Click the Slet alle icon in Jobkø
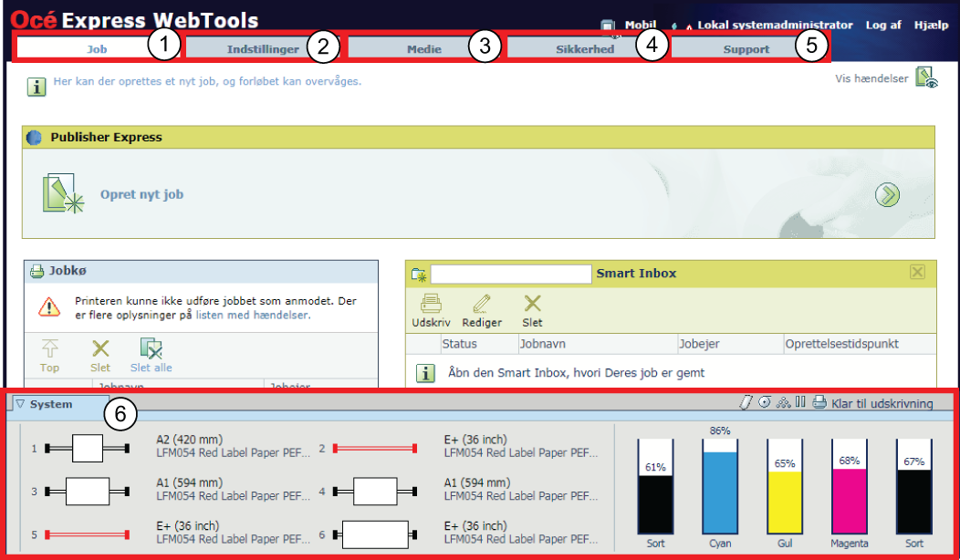 [x=151, y=348]
